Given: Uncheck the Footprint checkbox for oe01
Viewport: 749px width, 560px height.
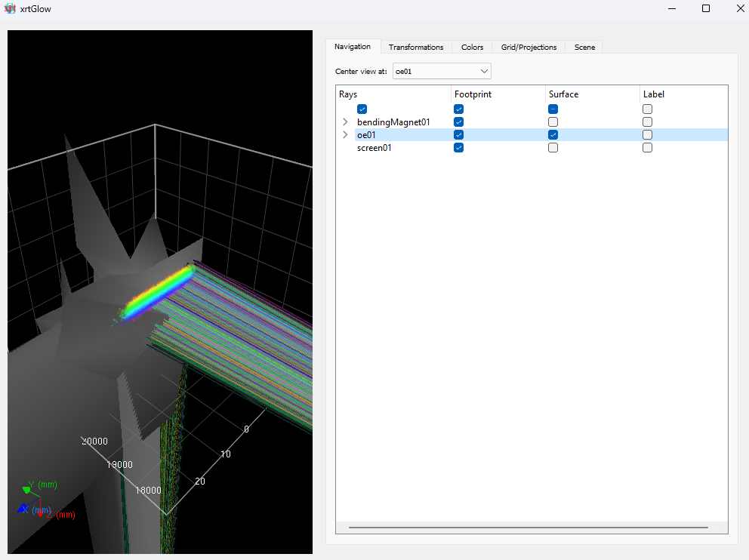Looking at the screenshot, I should [458, 134].
